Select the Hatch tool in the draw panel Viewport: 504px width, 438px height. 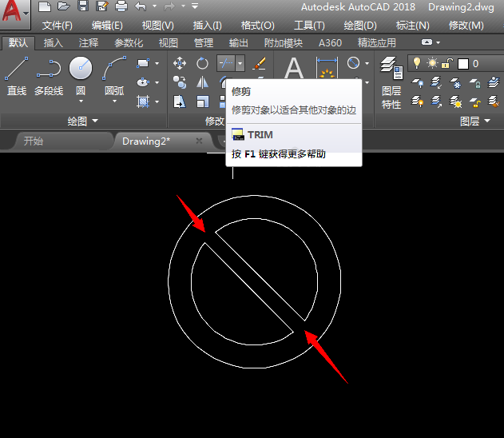pos(143,102)
